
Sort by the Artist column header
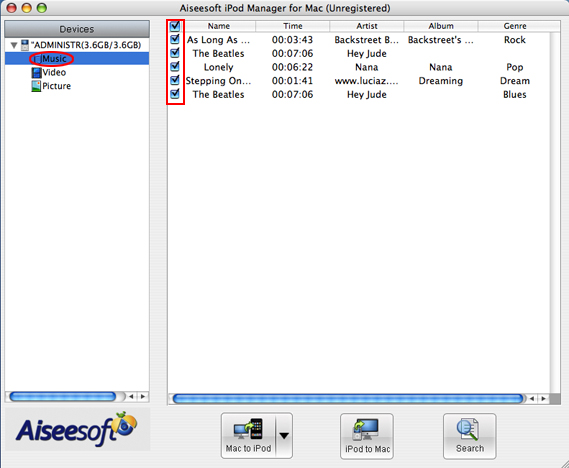pos(367,26)
